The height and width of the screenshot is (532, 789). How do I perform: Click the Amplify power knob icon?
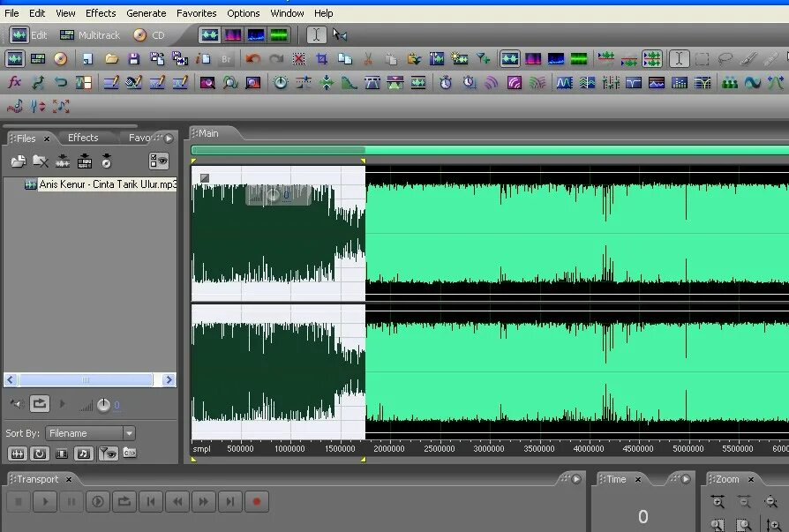point(281,82)
